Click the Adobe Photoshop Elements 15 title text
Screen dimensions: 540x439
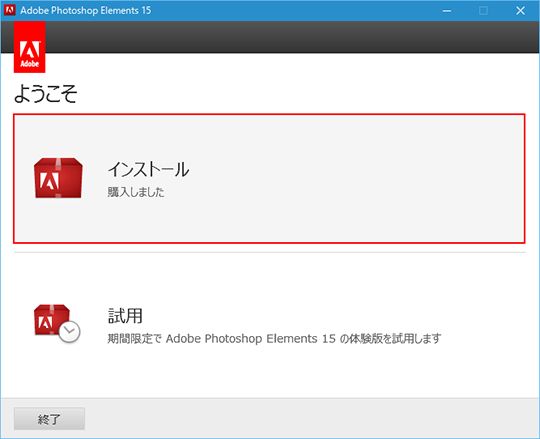click(x=85, y=10)
